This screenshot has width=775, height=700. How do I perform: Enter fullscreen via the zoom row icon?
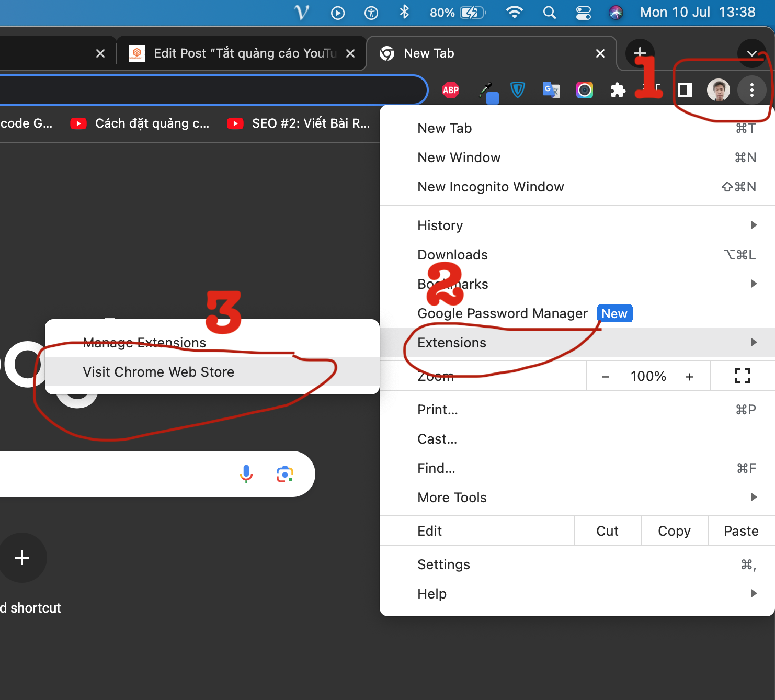click(x=743, y=376)
